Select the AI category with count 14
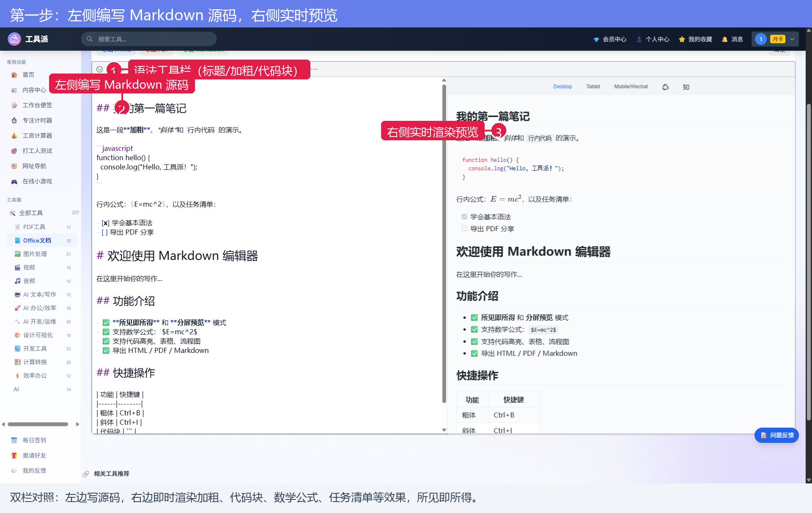Viewport: 812px width, 513px height. 42,389
